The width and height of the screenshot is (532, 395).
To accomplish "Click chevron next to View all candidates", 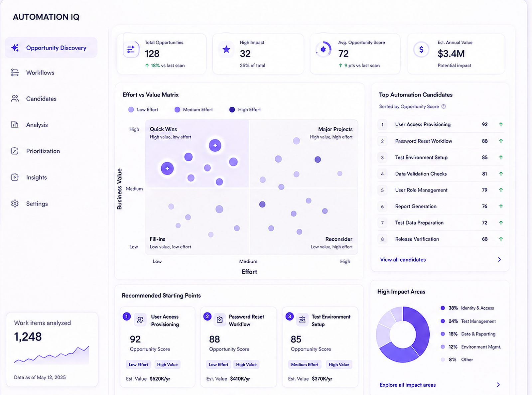I will (499, 259).
